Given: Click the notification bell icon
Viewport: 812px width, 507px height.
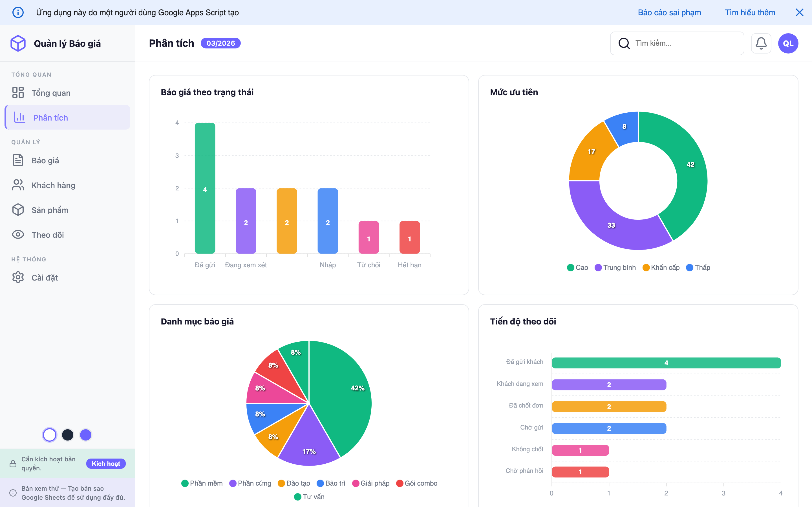Looking at the screenshot, I should [x=761, y=43].
